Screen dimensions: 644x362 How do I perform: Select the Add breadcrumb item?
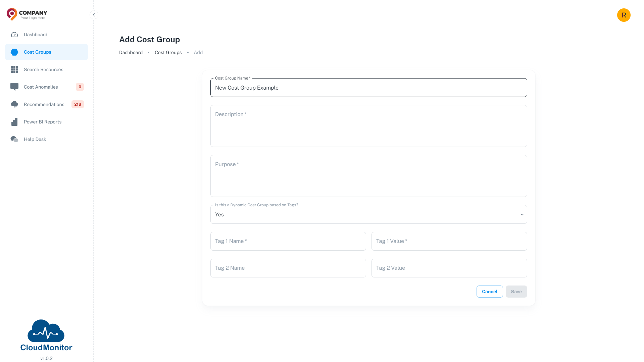[198, 52]
